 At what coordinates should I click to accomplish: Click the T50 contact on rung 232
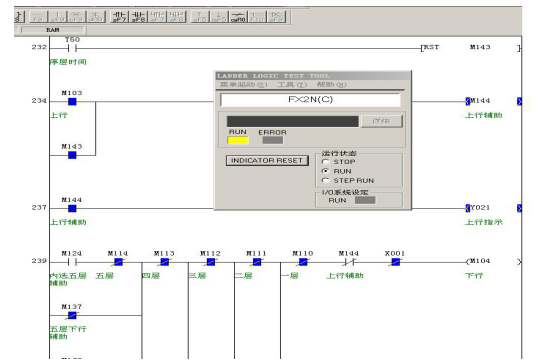tap(72, 48)
